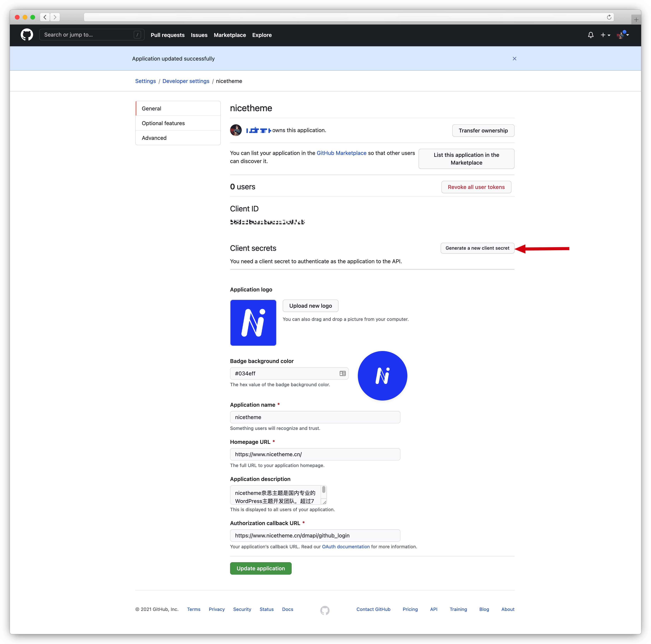Open Explore in top nav
Viewport: 651px width, 644px height.
coord(262,35)
